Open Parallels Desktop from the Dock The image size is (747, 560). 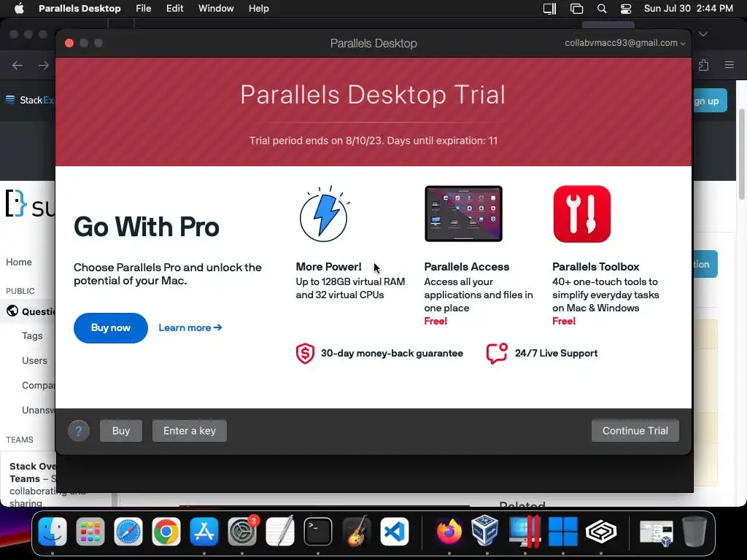[x=525, y=532]
